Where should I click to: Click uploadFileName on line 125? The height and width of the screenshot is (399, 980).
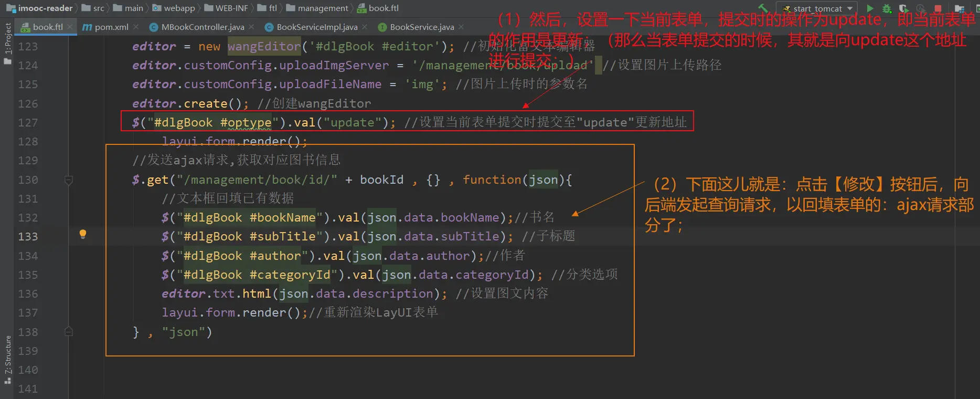coord(331,85)
